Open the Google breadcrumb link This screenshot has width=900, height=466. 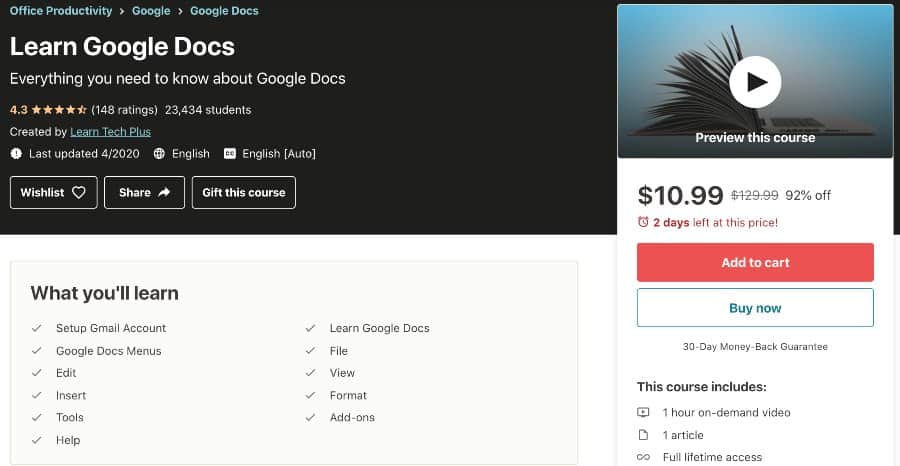coord(151,11)
